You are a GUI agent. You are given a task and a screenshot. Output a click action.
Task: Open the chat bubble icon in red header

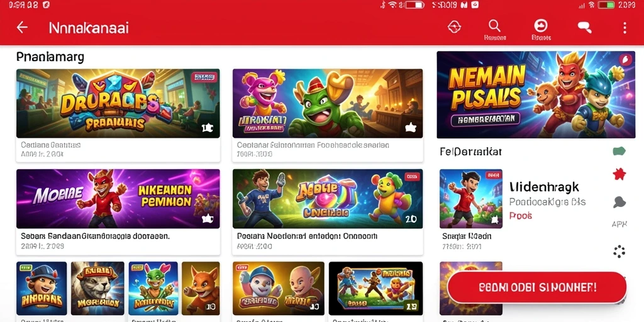point(584,28)
